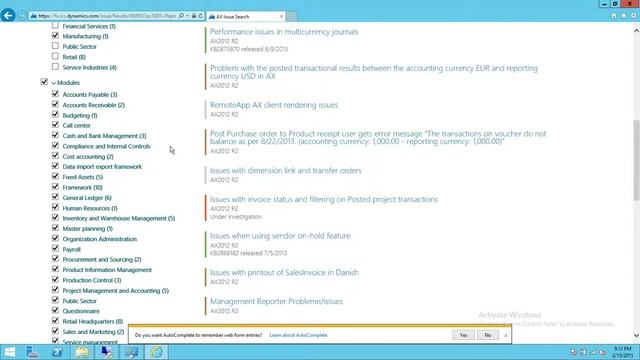Click the vertical scrollbar thumb

pos(636,160)
